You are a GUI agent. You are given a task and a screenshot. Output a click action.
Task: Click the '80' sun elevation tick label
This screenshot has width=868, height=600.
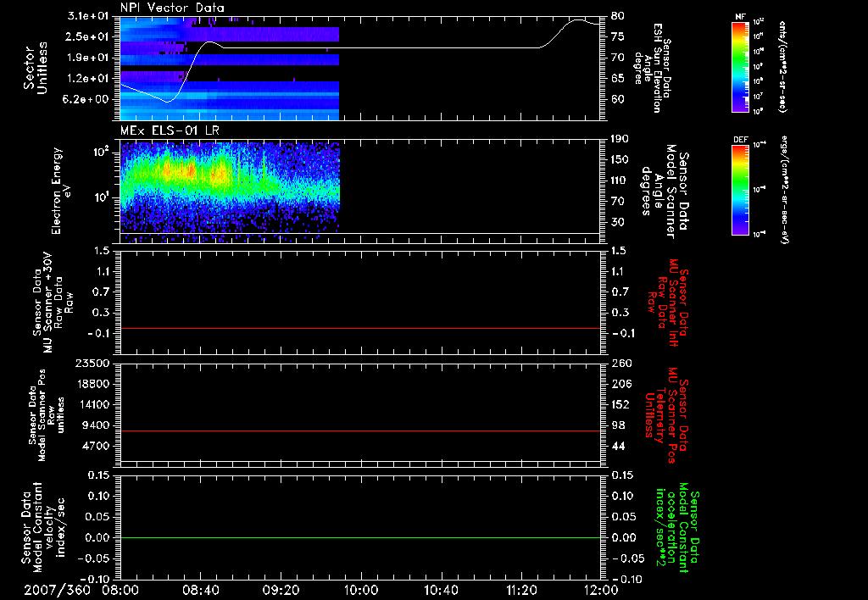pos(618,16)
